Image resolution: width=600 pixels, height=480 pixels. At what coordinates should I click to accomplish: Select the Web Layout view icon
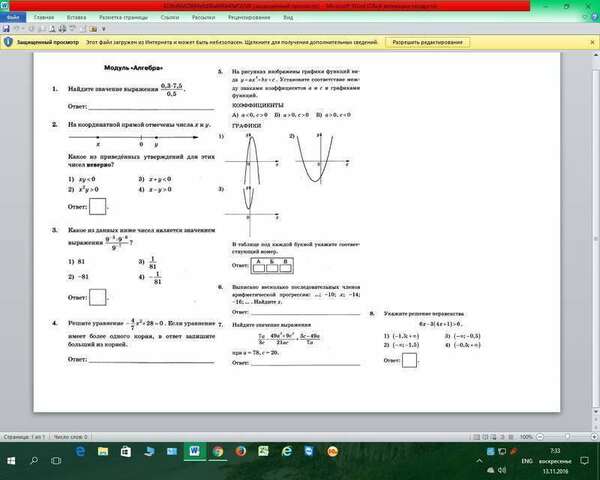494,437
